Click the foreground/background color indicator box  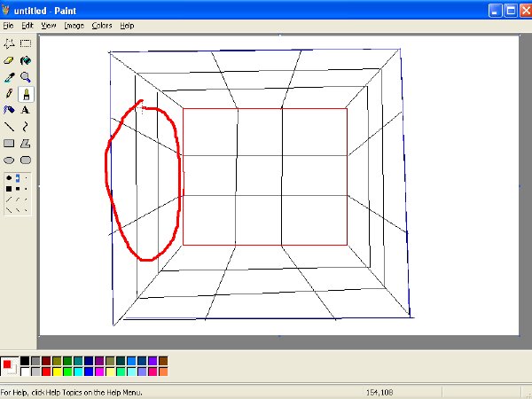coord(9,366)
